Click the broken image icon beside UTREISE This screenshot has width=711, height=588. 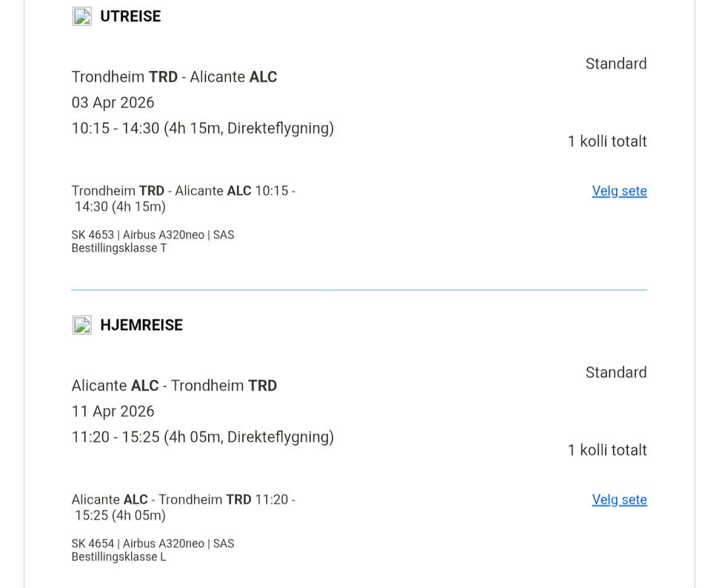(82, 16)
